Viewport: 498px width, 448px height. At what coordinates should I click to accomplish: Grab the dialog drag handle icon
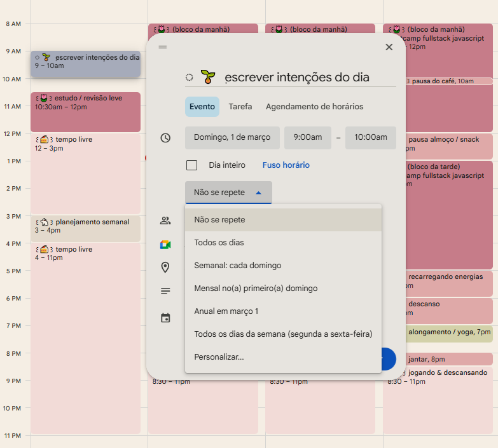coord(163,47)
